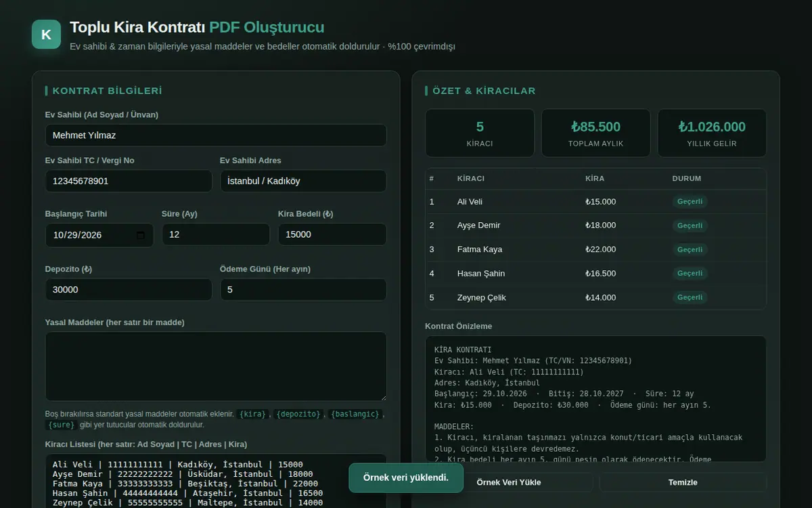This screenshot has height=508, width=812.
Task: Click the KONTRAT BİLGİLERİ section heading
Action: pyautogui.click(x=107, y=91)
